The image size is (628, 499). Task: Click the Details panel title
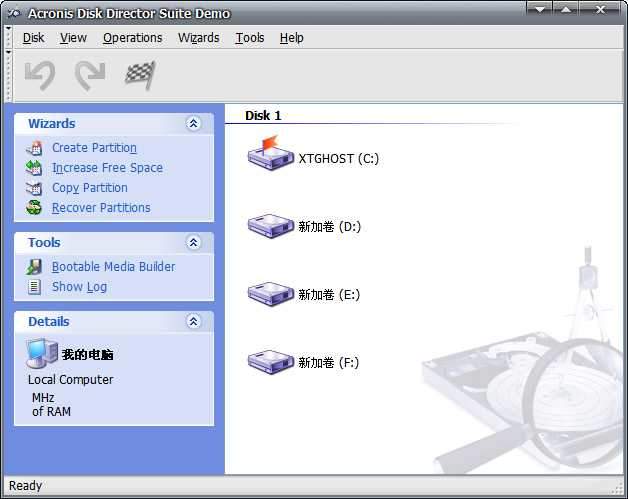tap(48, 321)
